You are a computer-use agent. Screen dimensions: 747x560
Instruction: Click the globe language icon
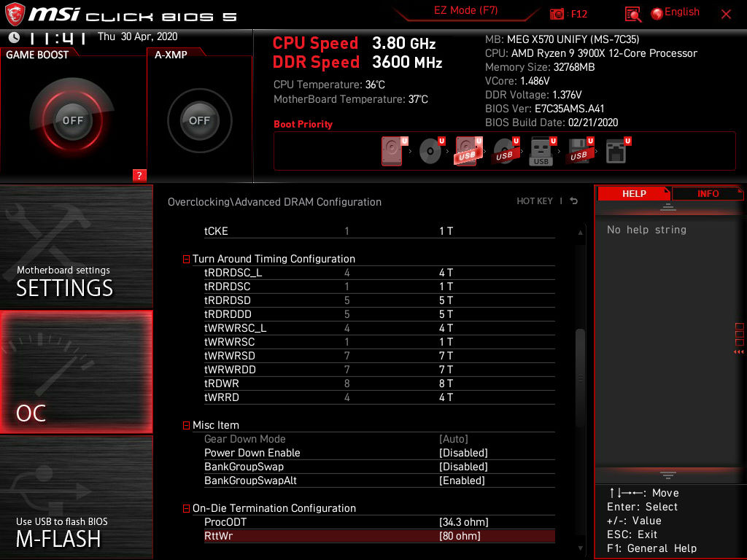tap(657, 14)
